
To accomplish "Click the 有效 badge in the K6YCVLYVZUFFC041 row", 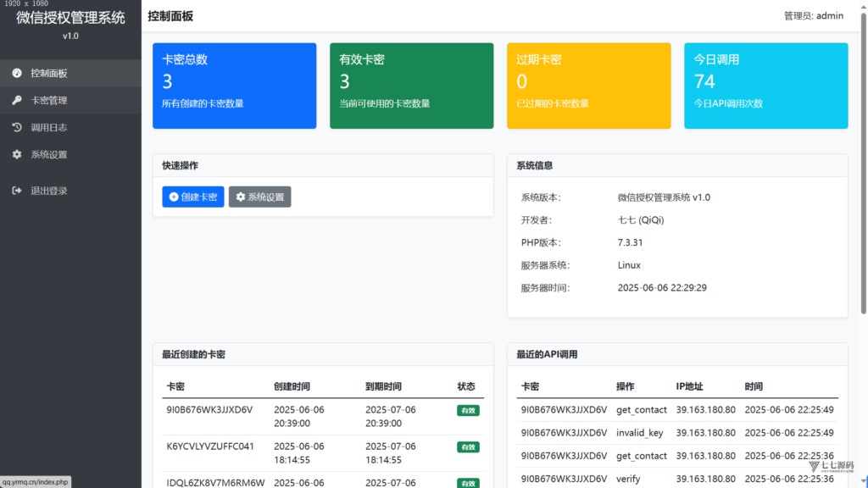I will coord(468,447).
